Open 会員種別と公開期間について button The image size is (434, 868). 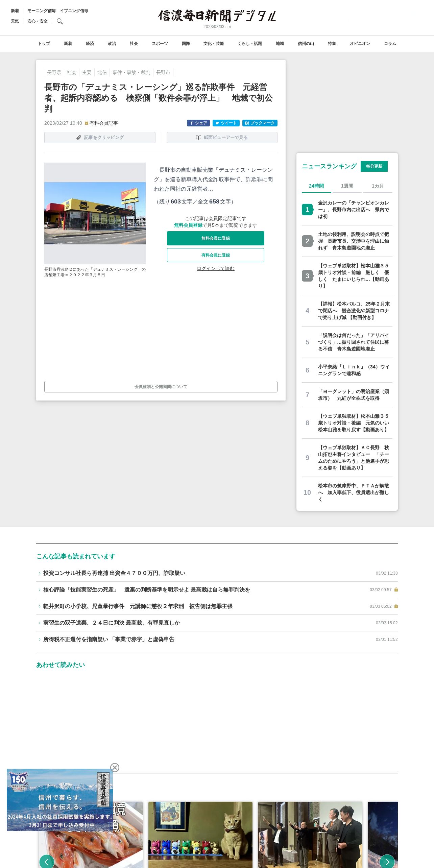click(x=161, y=387)
